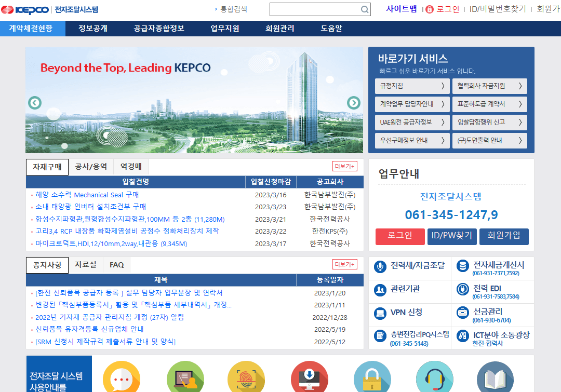Viewport: 561px width, 392px height.
Task: Click the 회원가입 button in 업무안내
Action: [x=504, y=236]
